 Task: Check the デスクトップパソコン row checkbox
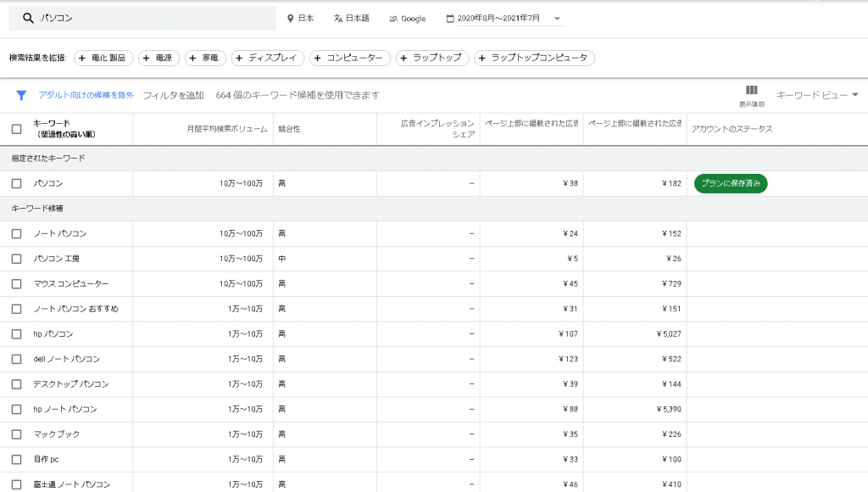tap(17, 384)
